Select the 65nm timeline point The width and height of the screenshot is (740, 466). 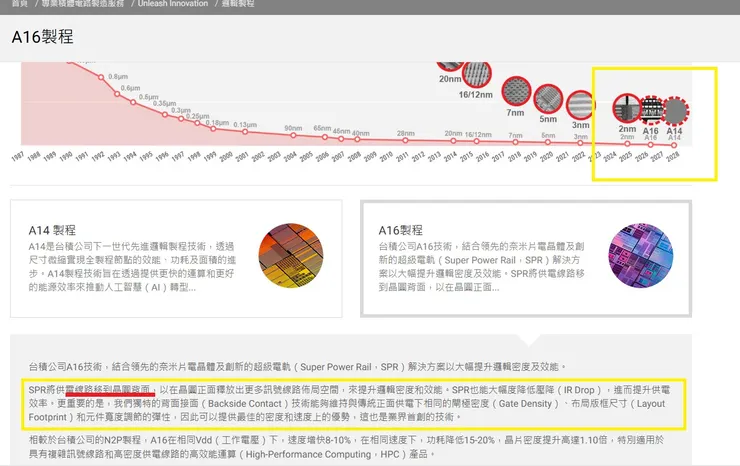coord(325,137)
